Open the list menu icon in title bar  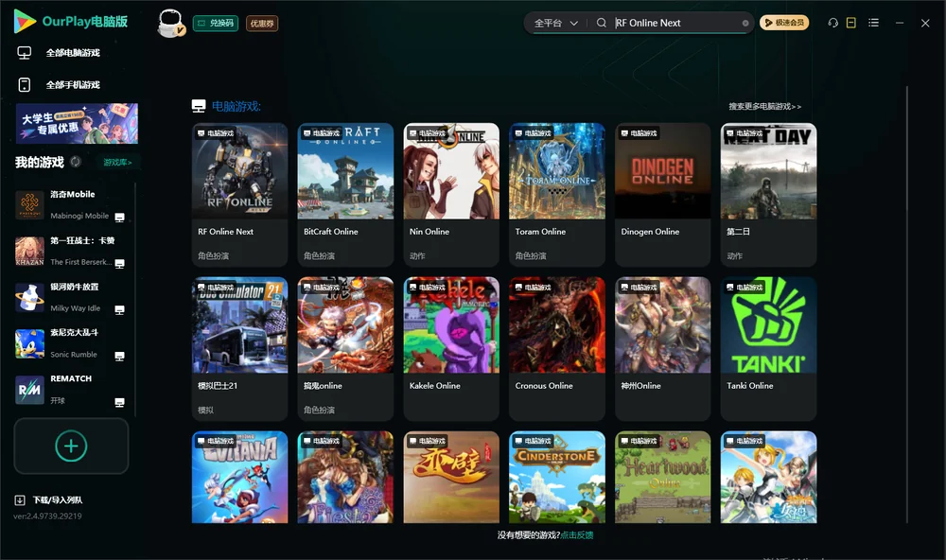873,23
